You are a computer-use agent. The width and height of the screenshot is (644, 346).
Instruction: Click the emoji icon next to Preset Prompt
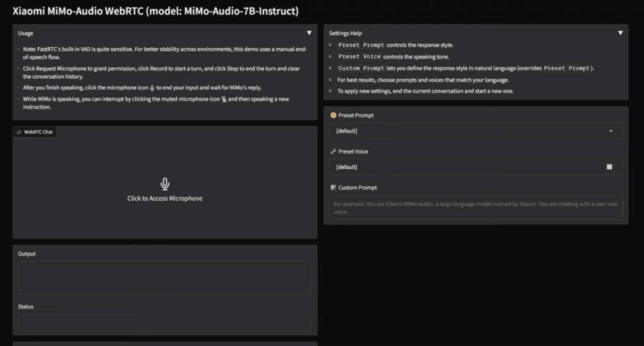click(333, 116)
